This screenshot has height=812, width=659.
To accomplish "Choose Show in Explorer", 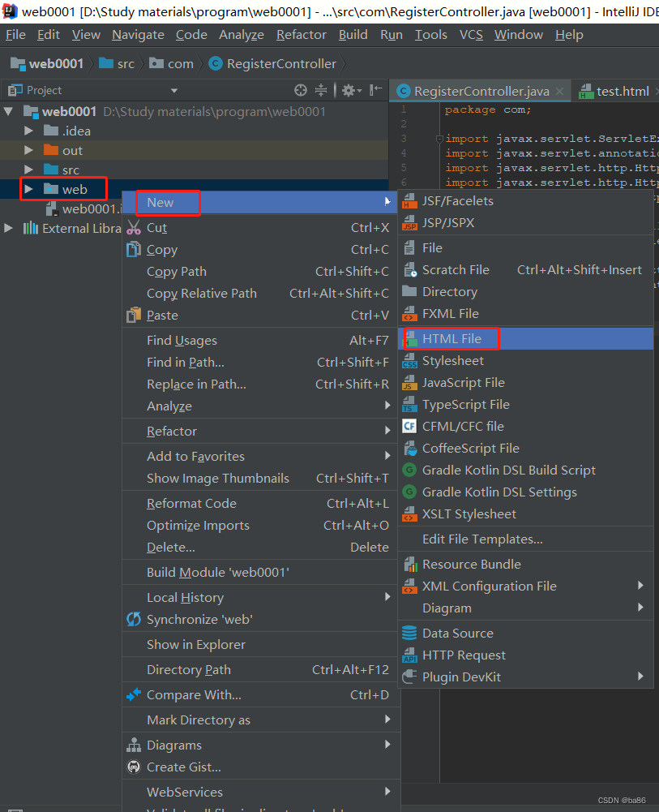I will 261,645.
